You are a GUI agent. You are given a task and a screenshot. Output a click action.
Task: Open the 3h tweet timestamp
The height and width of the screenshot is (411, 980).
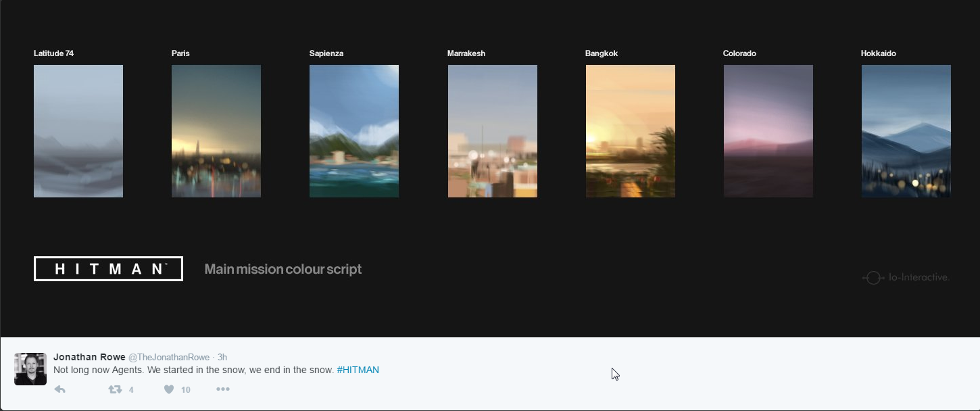click(x=222, y=357)
